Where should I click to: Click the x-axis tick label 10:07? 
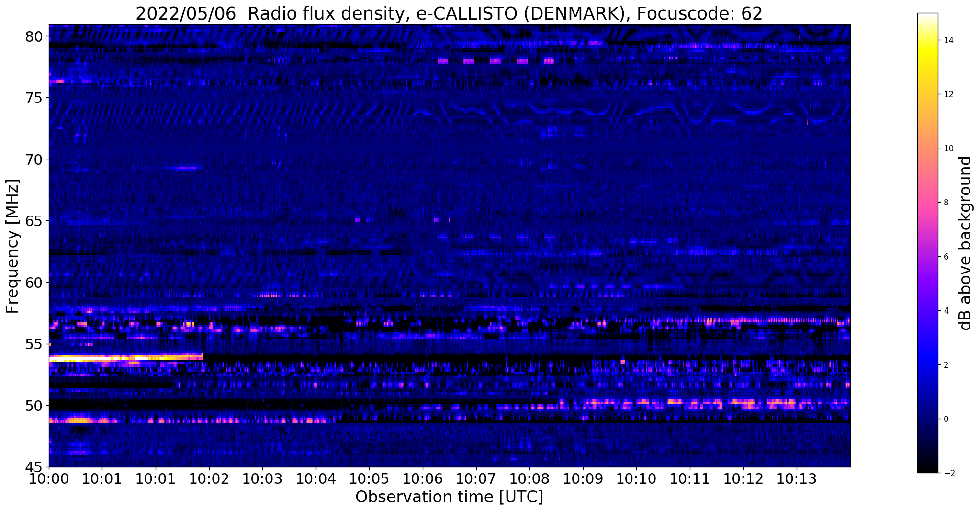[476, 479]
